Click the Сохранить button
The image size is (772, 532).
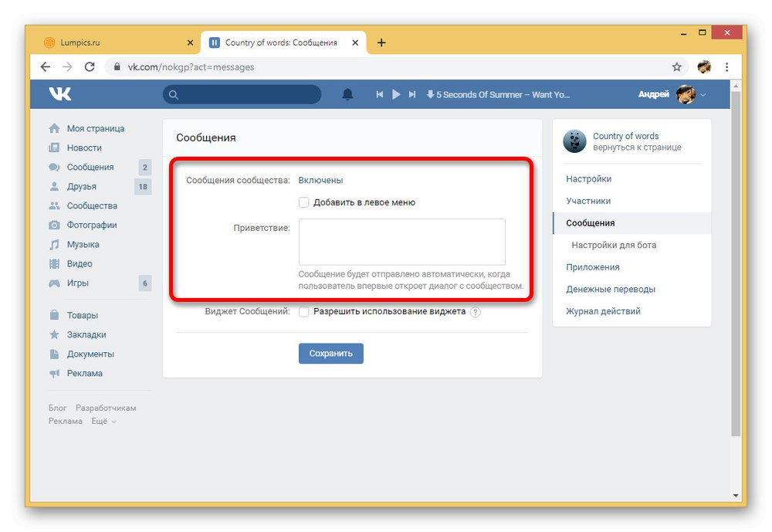331,354
